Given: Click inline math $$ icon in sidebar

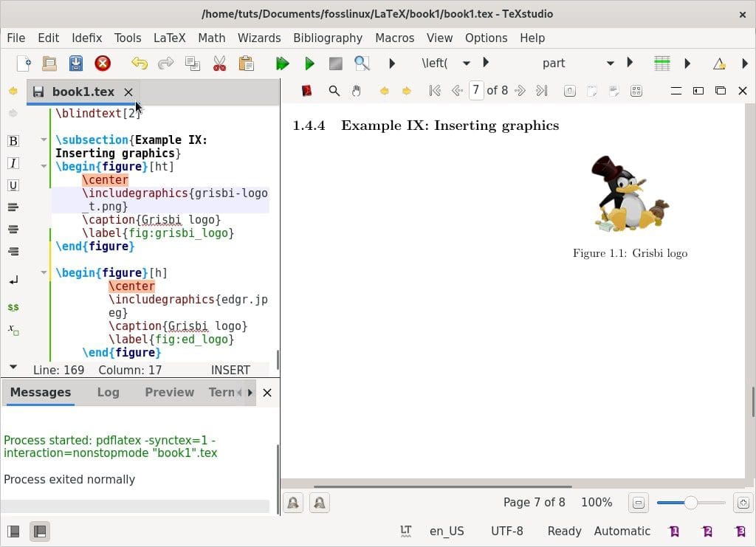Looking at the screenshot, I should (13, 306).
